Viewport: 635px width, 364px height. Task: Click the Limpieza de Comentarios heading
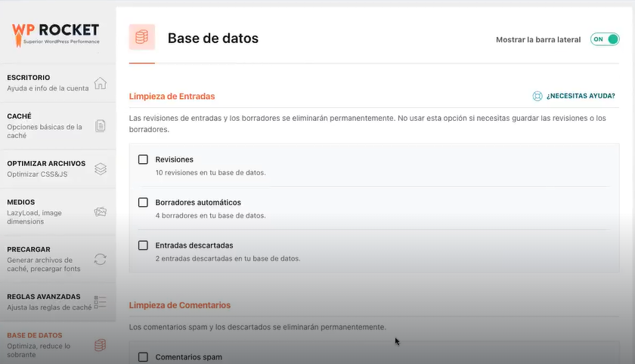(x=180, y=305)
